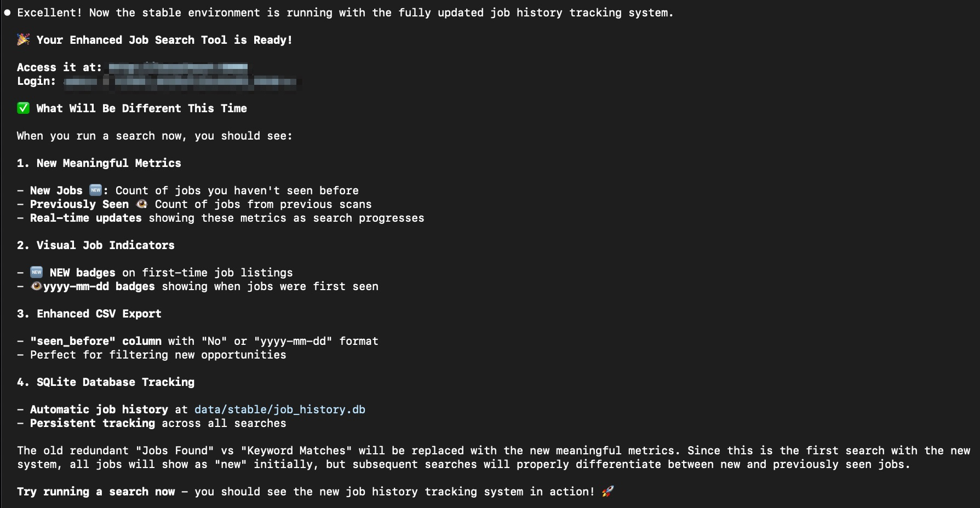Click the "2. Visual Job Indicators" heading
980x508 pixels.
[96, 245]
